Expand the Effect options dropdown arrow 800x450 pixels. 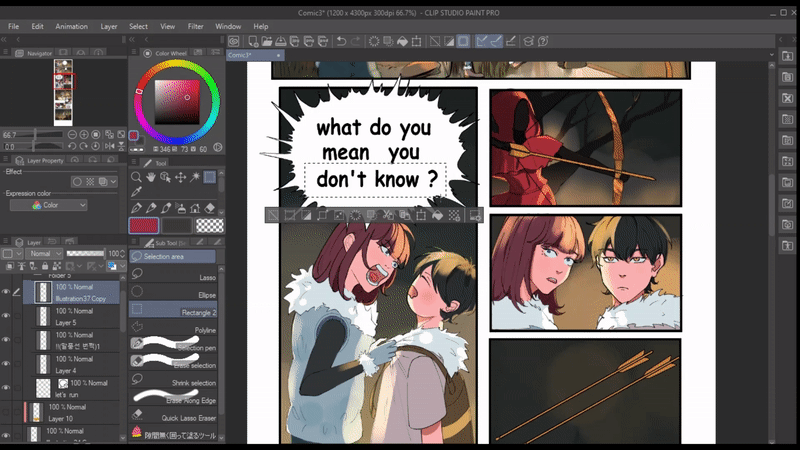(113, 182)
